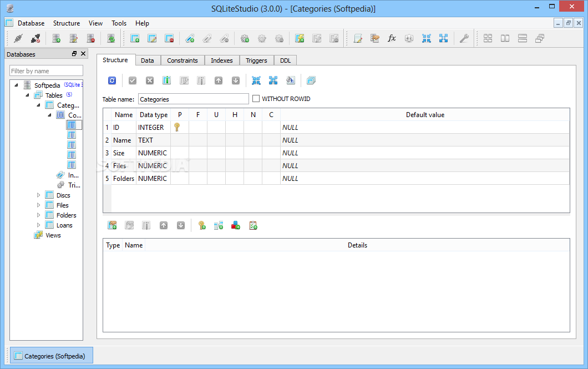Open SQLiteStudio configuration with the wrench icon

click(x=464, y=38)
